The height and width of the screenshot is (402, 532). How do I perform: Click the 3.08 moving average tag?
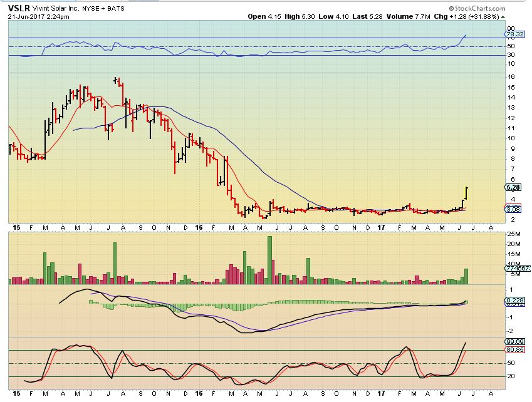(513, 210)
